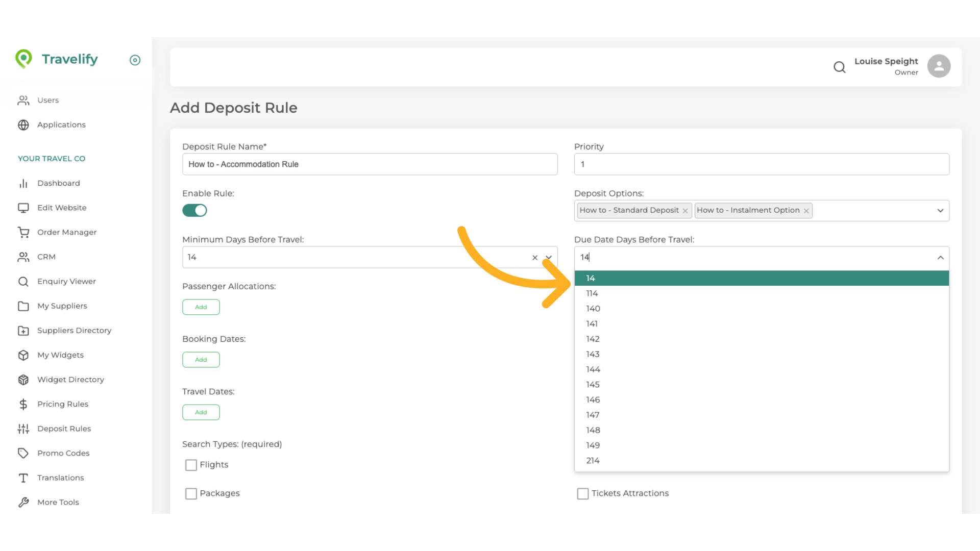Open the search tool in the header
Image resolution: width=980 pixels, height=551 pixels.
pyautogui.click(x=840, y=67)
